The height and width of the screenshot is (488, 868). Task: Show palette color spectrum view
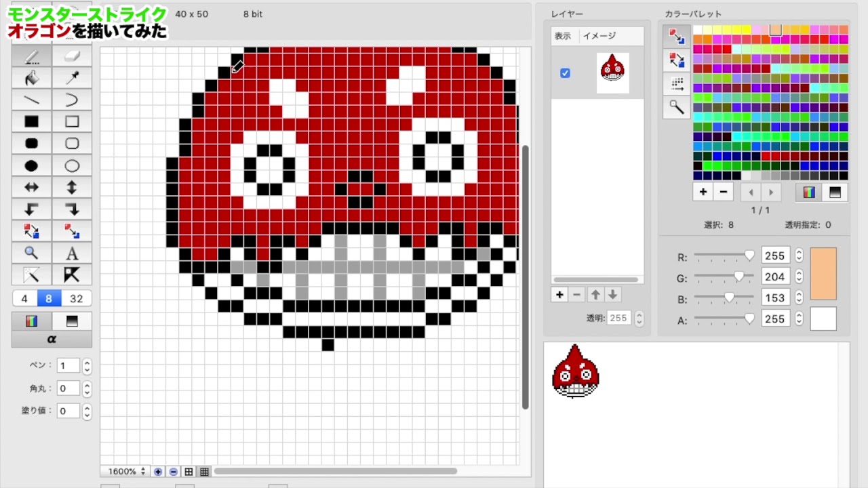coord(809,192)
